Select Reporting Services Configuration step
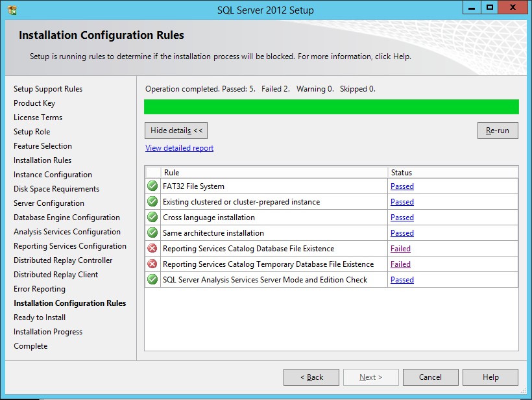The width and height of the screenshot is (532, 400). pos(70,246)
